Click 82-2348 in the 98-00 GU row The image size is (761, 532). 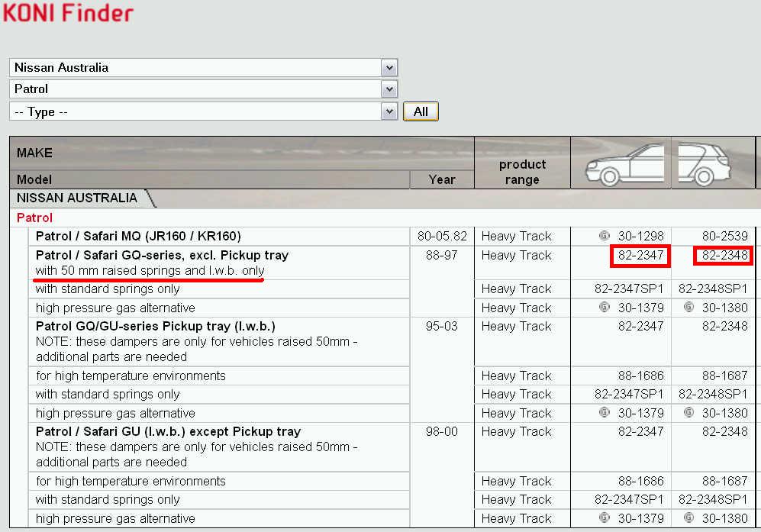725,431
